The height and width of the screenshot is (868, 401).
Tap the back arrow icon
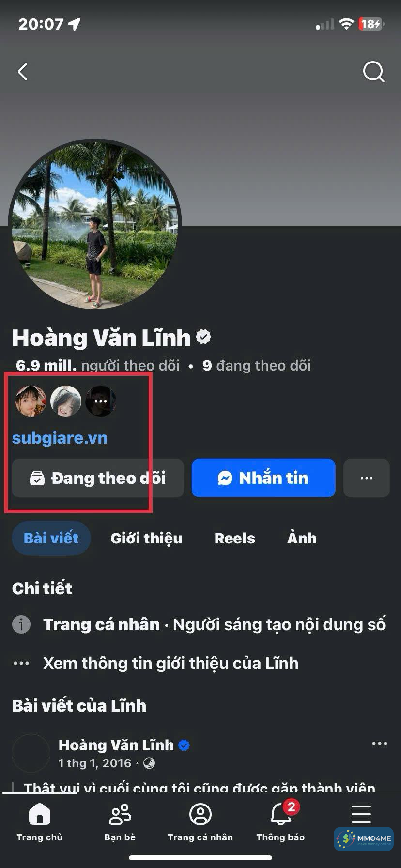23,72
